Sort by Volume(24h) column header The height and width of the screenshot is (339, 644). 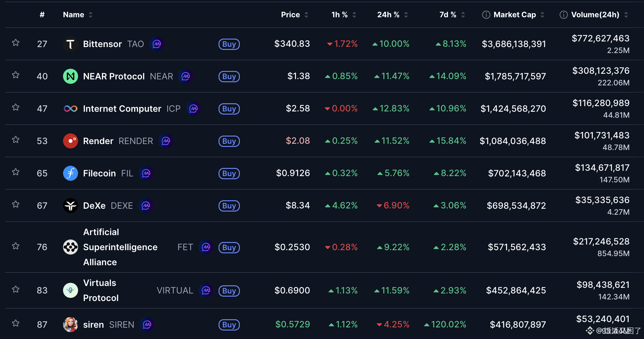(x=595, y=15)
